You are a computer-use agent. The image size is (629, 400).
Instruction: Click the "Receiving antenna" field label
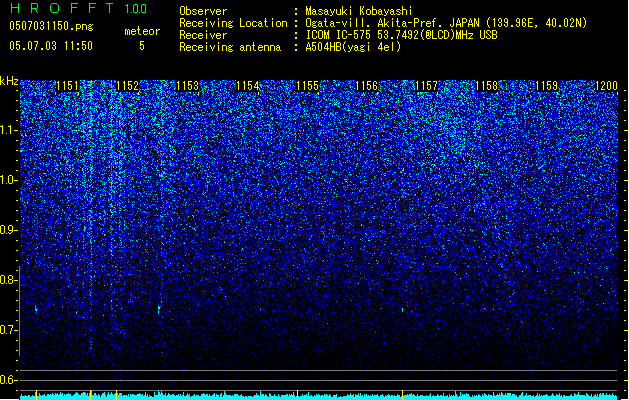[x=230, y=47]
